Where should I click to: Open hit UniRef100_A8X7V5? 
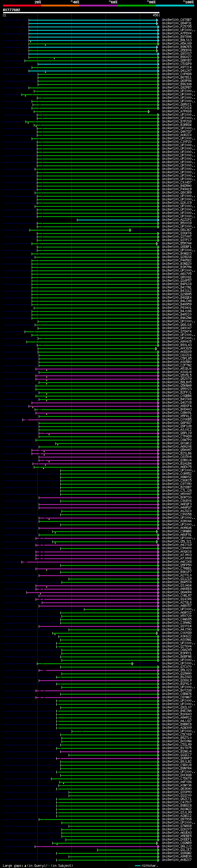click(177, 274)
